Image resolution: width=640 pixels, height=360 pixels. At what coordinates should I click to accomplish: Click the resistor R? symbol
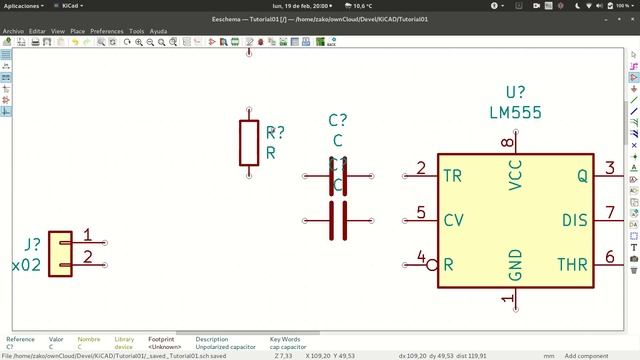click(249, 143)
